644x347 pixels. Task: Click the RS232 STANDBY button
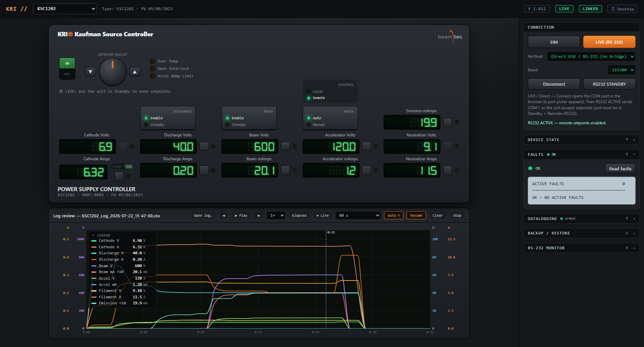pyautogui.click(x=609, y=84)
